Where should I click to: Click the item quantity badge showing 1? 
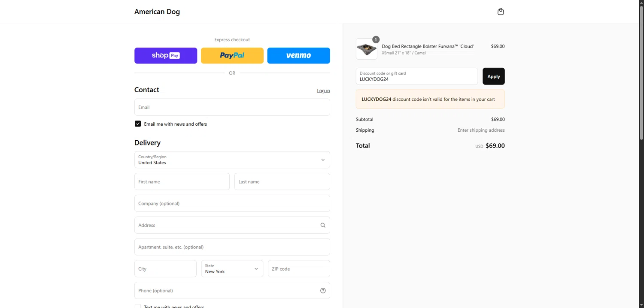pyautogui.click(x=376, y=39)
